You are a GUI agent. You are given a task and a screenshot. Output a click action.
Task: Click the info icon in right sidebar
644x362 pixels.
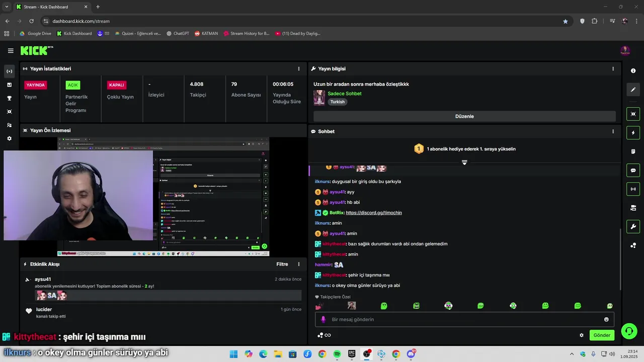pos(633,71)
